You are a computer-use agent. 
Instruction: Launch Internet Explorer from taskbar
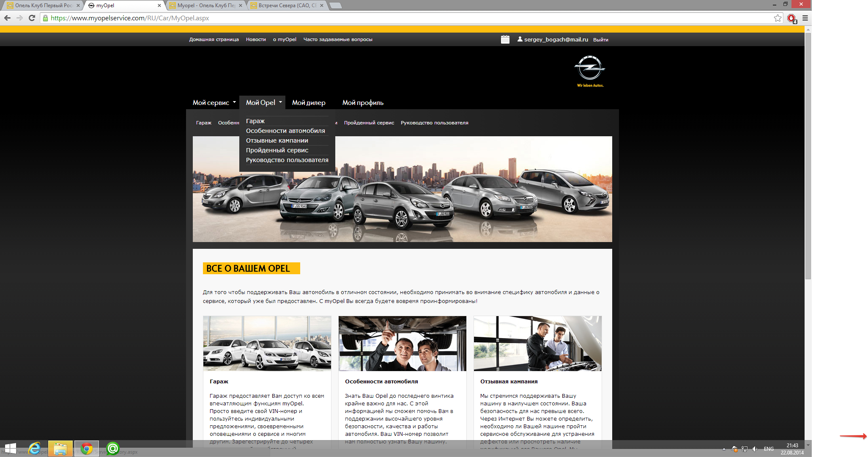35,449
